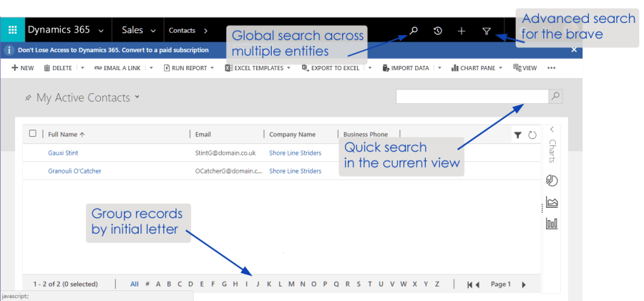Select the bar chart icon
The height and width of the screenshot is (301, 644).
pos(552,224)
